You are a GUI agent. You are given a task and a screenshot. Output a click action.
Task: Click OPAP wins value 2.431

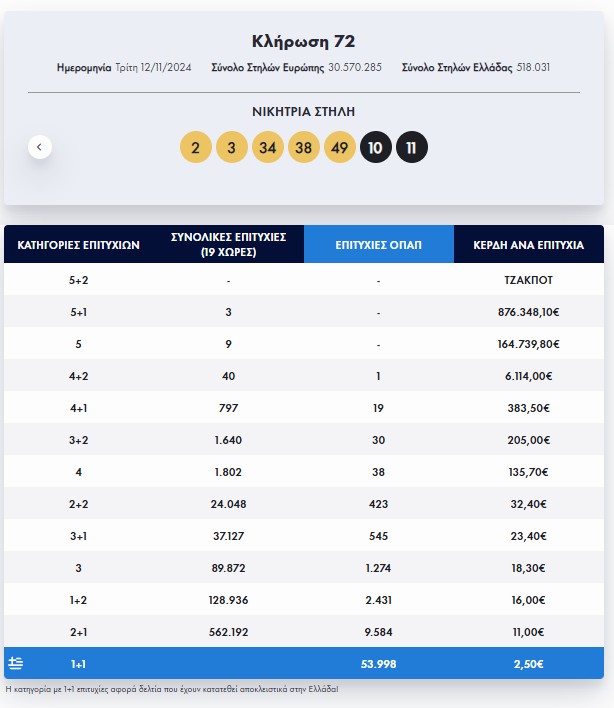(x=378, y=601)
